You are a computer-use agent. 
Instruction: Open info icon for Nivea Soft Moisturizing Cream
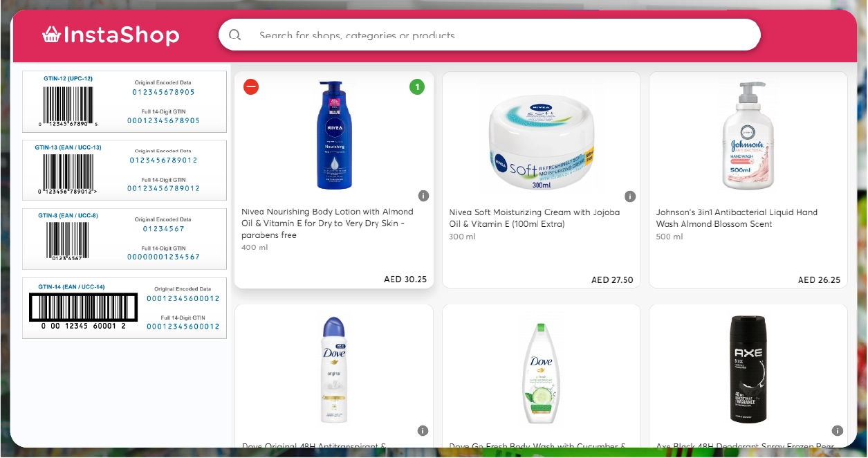(630, 196)
